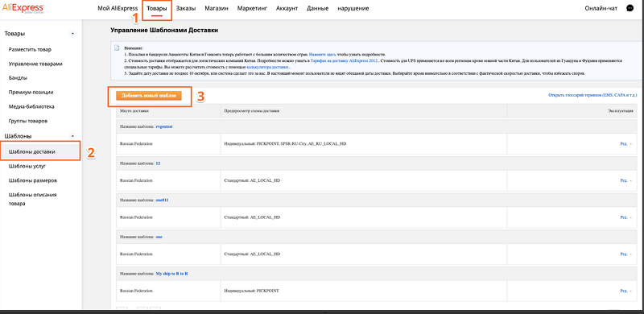Collapse the Шаблоны sidebar section arrow

click(72, 135)
